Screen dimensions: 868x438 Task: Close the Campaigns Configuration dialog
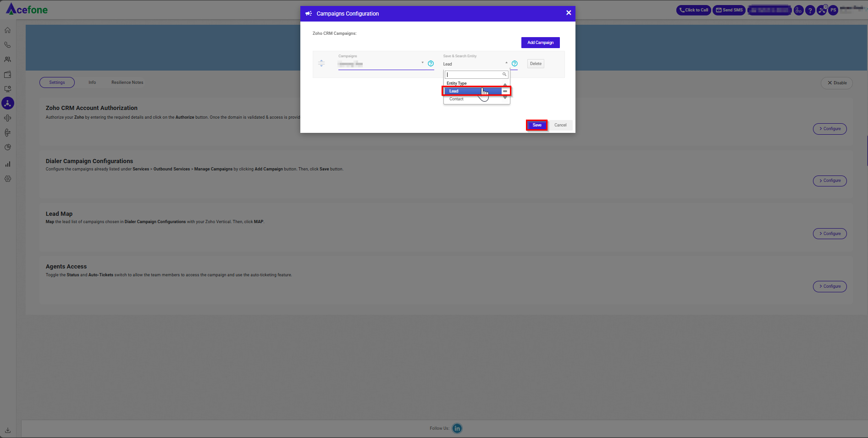point(569,13)
